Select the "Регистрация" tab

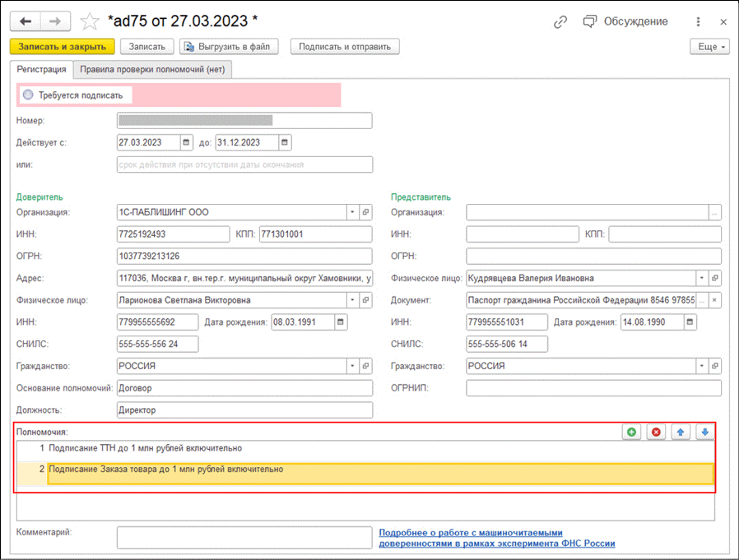(x=41, y=70)
